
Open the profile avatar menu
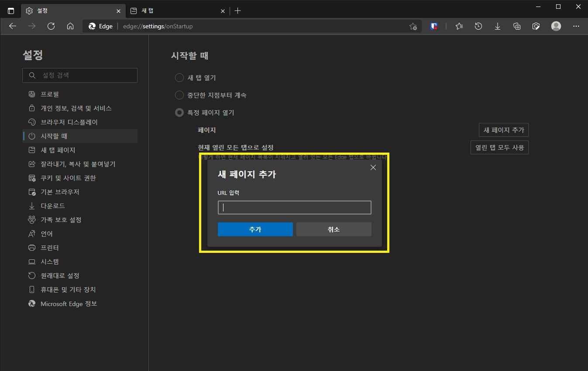(556, 26)
